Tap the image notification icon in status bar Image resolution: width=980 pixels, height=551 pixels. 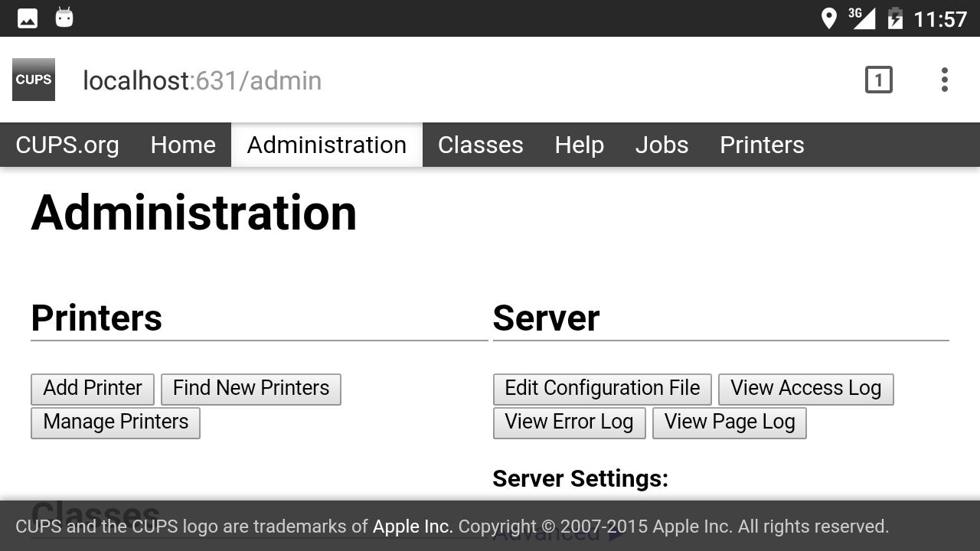28,18
